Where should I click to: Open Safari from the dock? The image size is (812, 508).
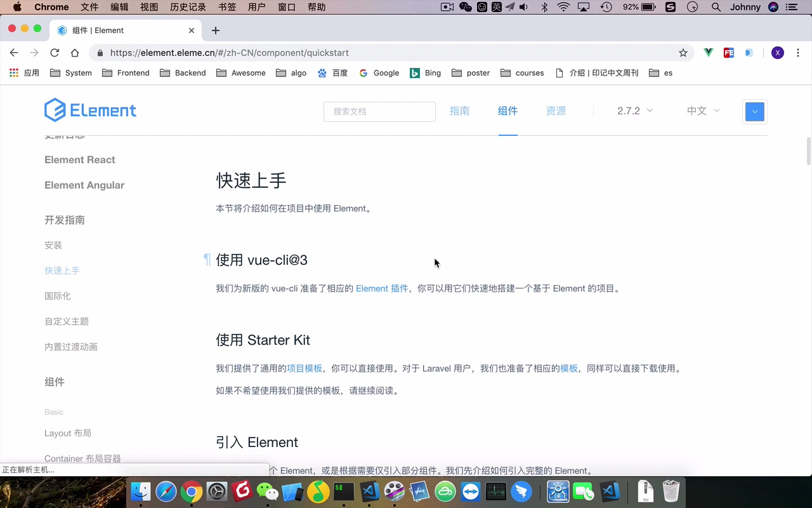(x=166, y=491)
